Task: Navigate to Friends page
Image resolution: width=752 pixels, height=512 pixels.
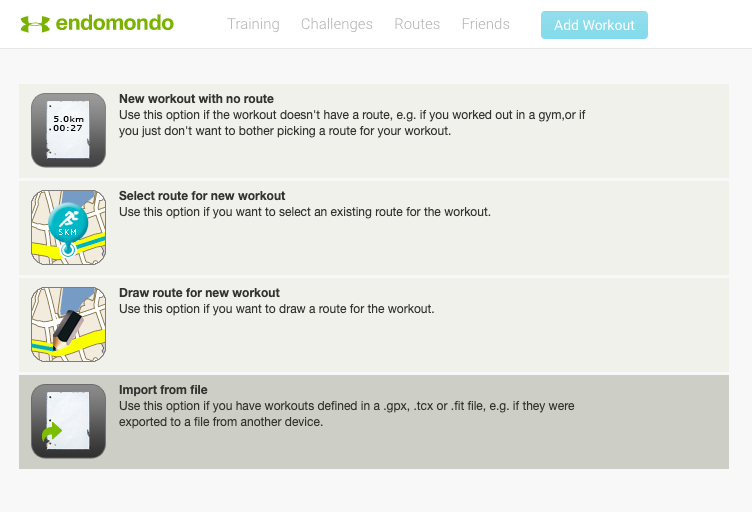Action: (x=485, y=24)
